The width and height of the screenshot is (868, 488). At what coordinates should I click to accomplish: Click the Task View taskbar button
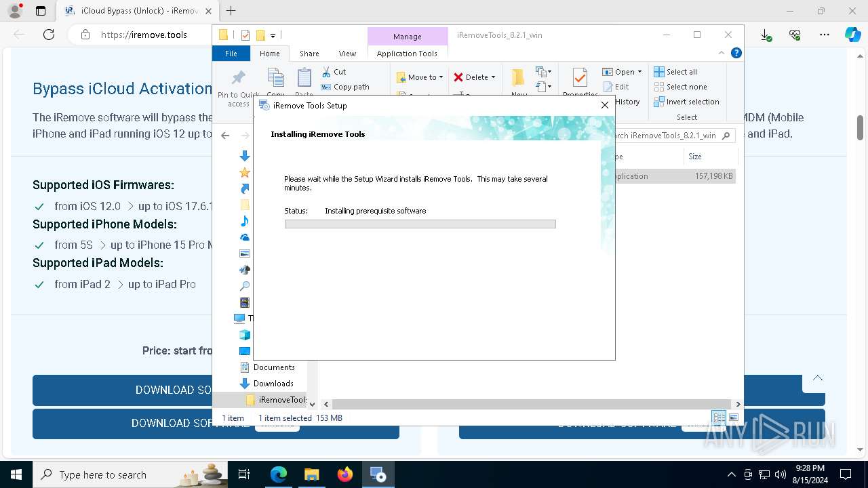click(x=244, y=474)
